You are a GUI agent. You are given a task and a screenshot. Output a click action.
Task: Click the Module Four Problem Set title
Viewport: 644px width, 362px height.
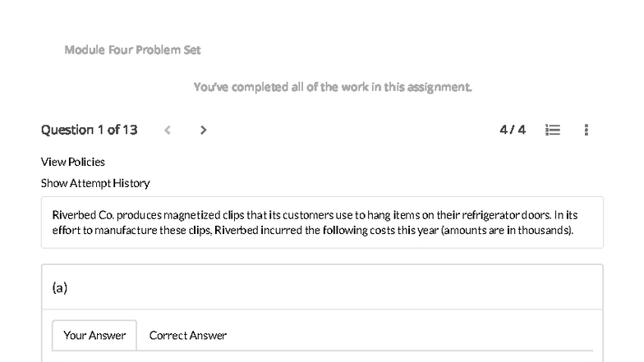(132, 50)
